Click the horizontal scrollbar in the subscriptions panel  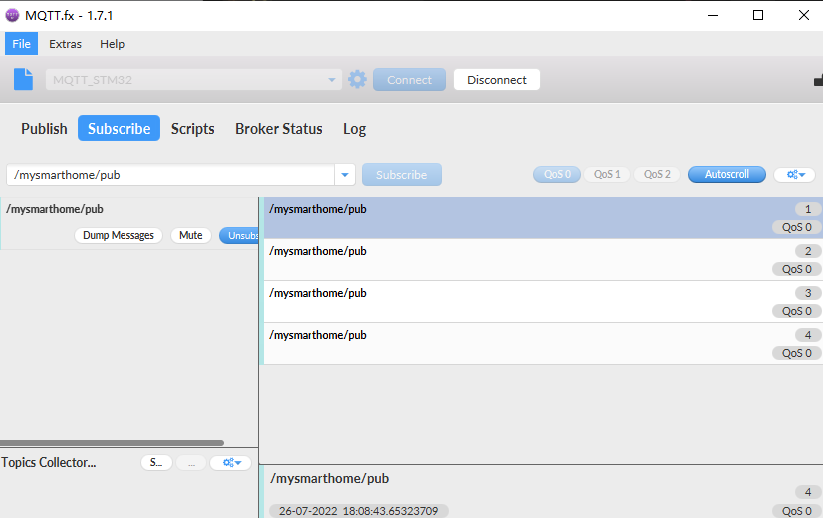(x=112, y=442)
